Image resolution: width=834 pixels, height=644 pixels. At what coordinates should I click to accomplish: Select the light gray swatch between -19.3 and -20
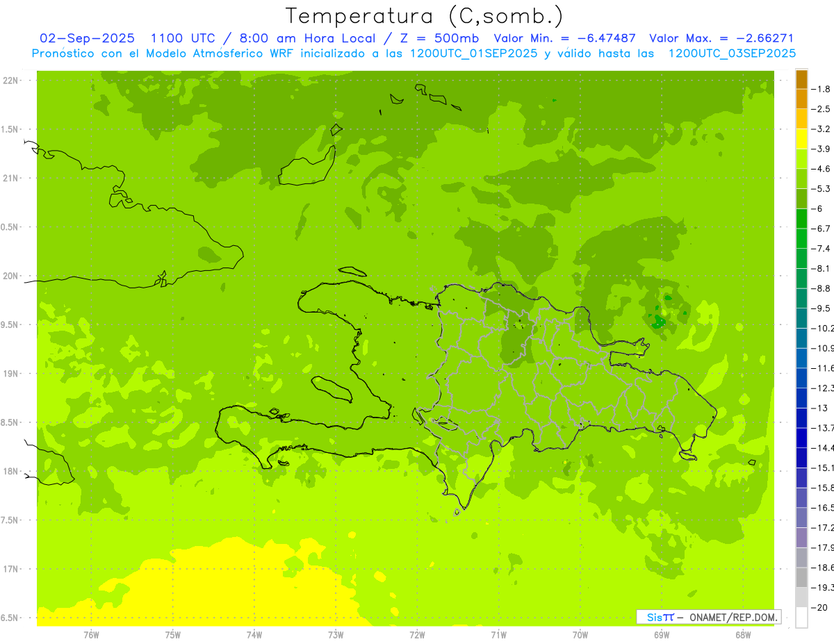click(801, 597)
